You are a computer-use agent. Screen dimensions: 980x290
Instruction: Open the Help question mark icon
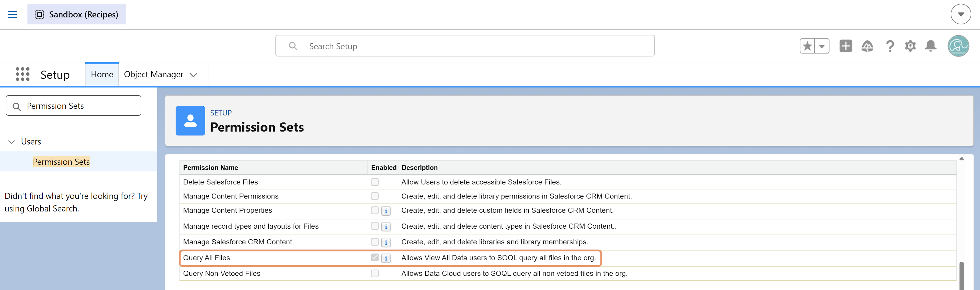pyautogui.click(x=890, y=46)
